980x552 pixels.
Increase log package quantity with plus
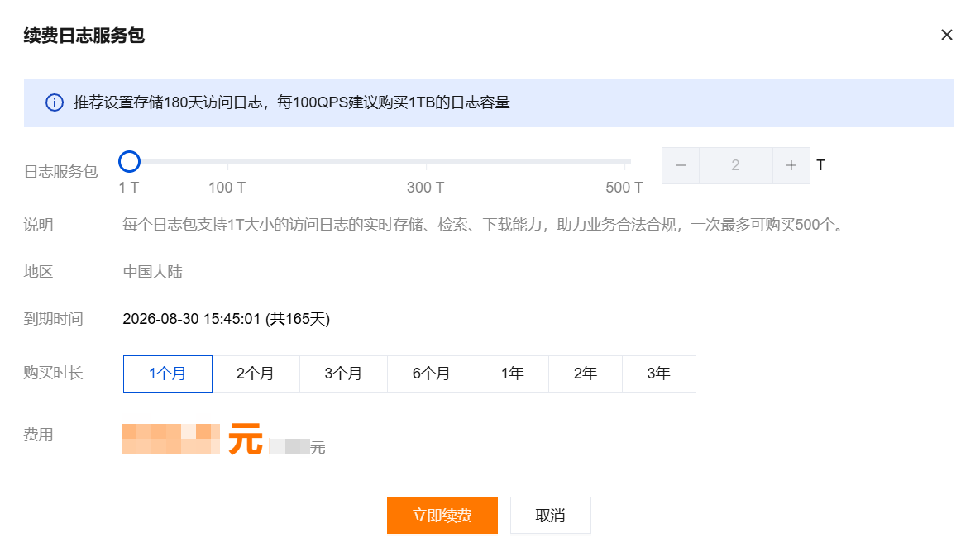point(791,165)
